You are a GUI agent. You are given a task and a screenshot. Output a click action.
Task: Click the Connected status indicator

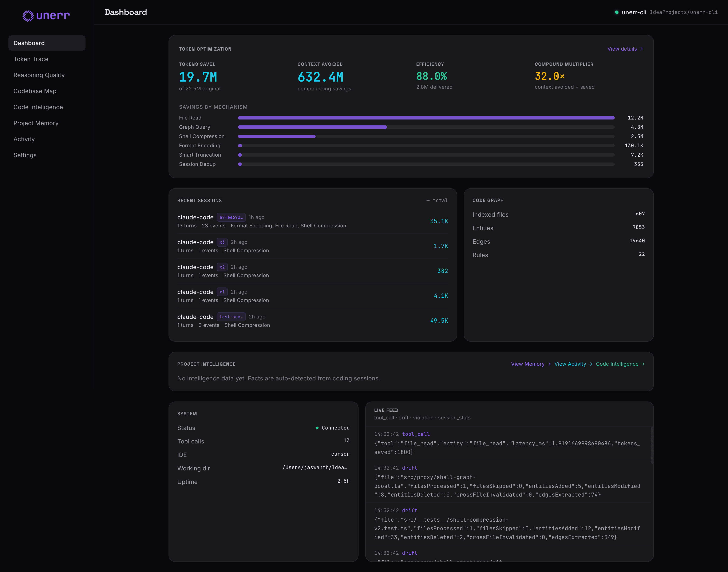pyautogui.click(x=332, y=428)
